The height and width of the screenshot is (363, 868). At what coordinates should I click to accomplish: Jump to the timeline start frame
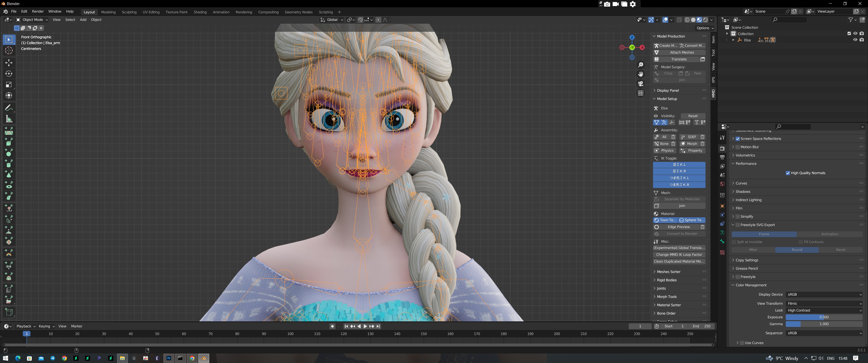pos(346,326)
